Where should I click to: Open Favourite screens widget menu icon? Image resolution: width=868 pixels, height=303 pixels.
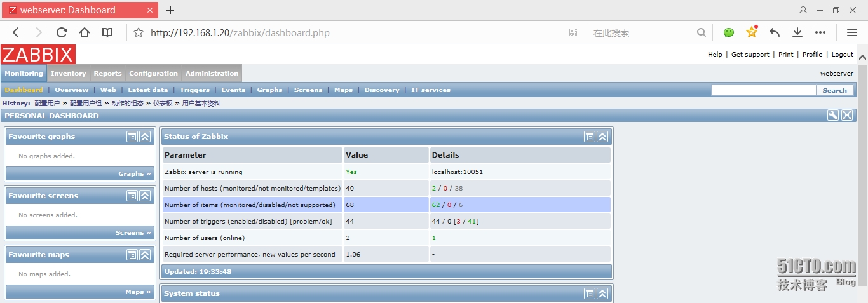click(x=132, y=196)
